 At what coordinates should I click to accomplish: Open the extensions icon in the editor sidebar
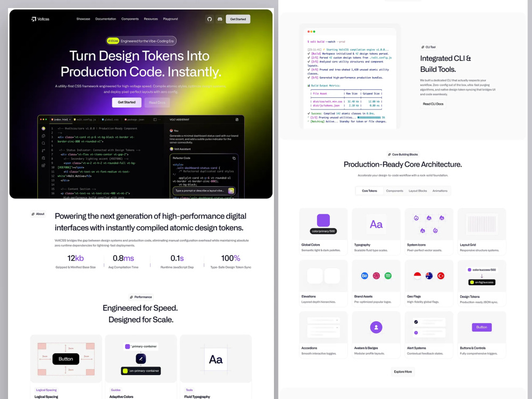click(44, 165)
